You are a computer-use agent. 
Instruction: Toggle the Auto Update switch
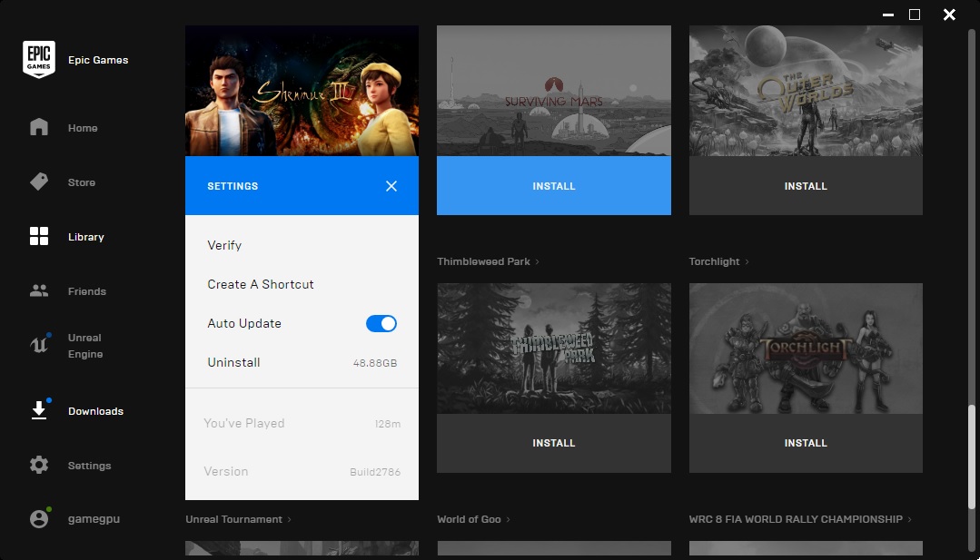pyautogui.click(x=381, y=323)
